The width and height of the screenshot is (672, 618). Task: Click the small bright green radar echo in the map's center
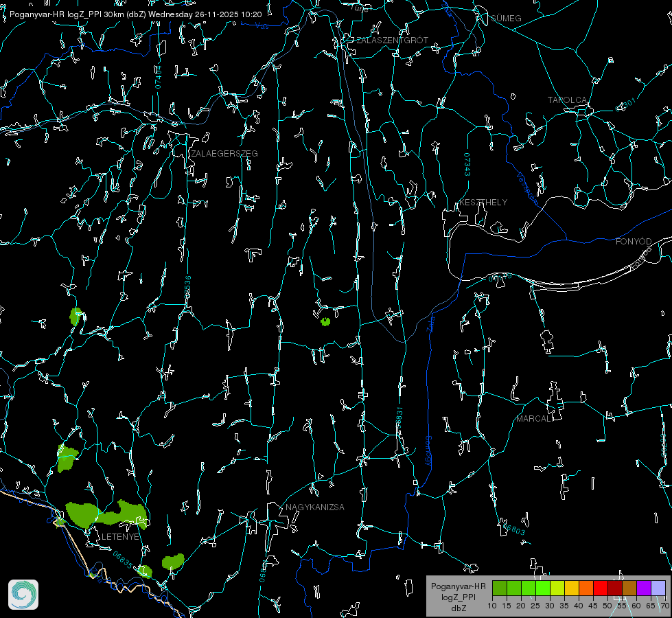325,321
